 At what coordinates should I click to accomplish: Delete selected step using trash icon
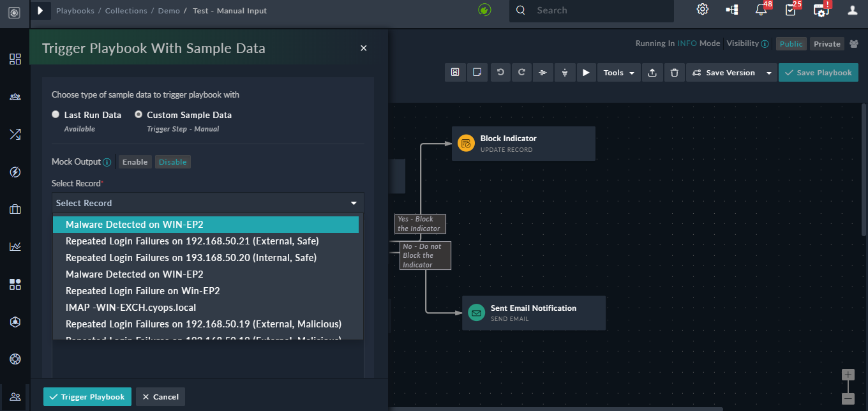674,72
